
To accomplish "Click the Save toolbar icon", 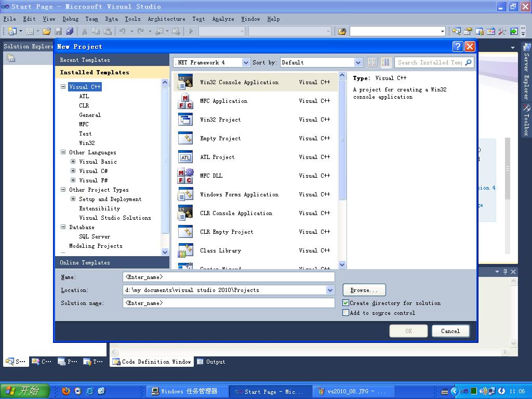I will click(58, 32).
